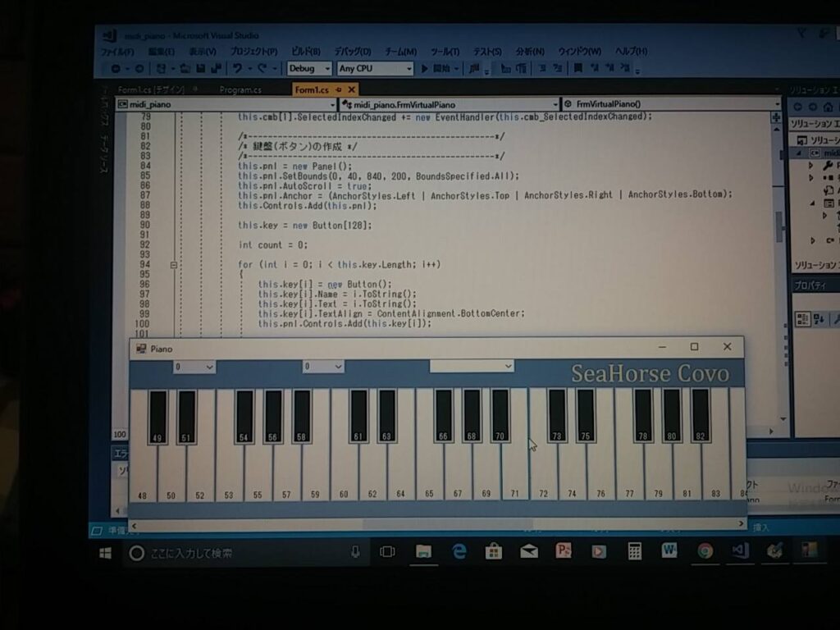Open Word from taskbar

[669, 550]
